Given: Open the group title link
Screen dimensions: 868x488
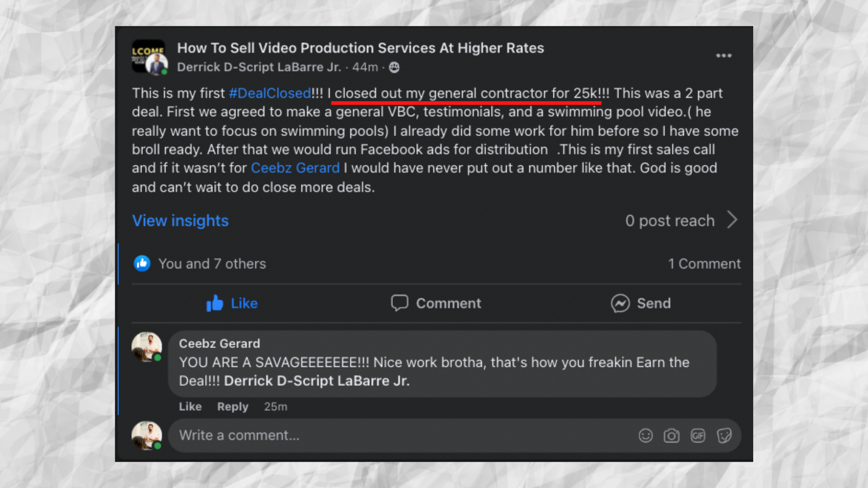Looking at the screenshot, I should tap(360, 48).
